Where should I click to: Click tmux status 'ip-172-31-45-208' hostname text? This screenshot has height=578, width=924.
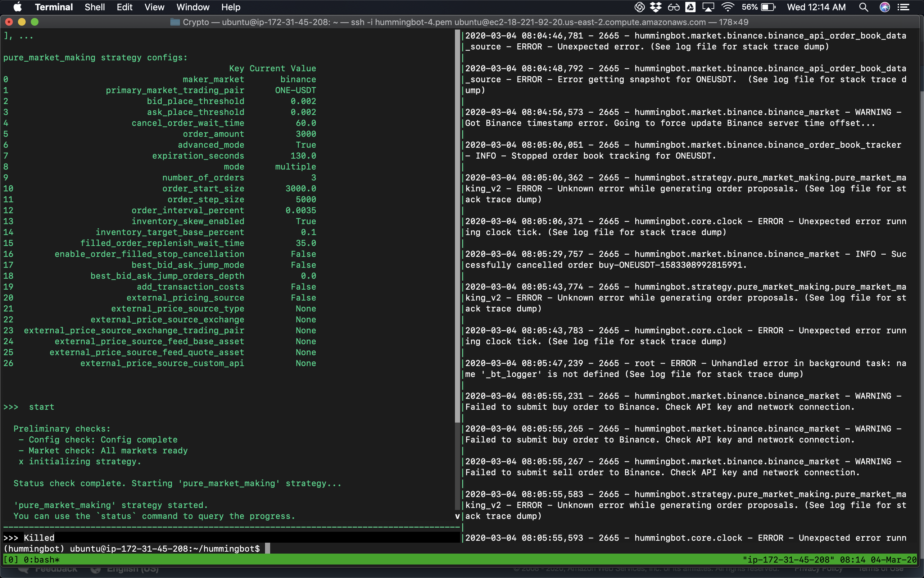pos(789,560)
